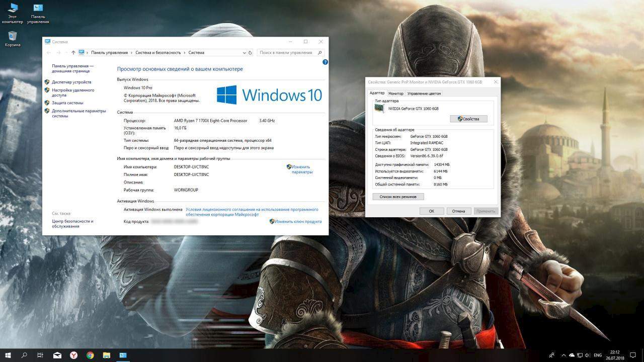Click search magnifier in Control Panel

320,52
